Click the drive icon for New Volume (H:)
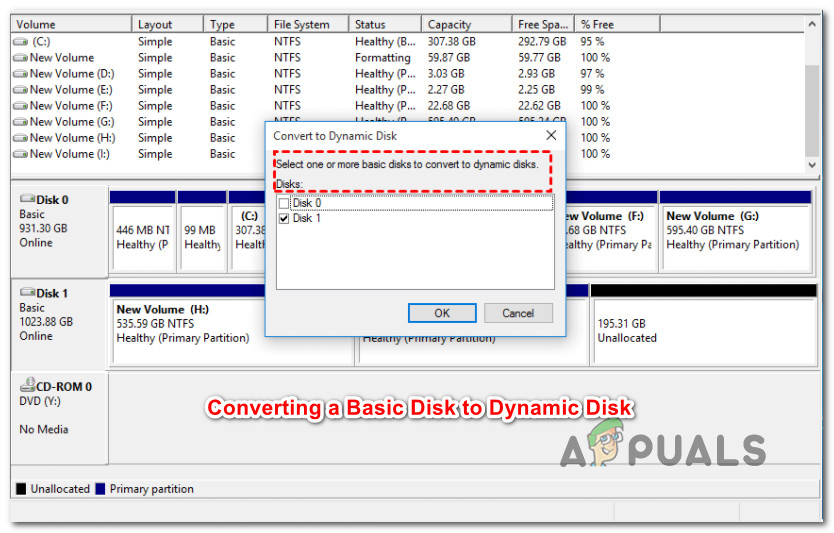Image resolution: width=834 pixels, height=533 pixels. click(x=21, y=138)
